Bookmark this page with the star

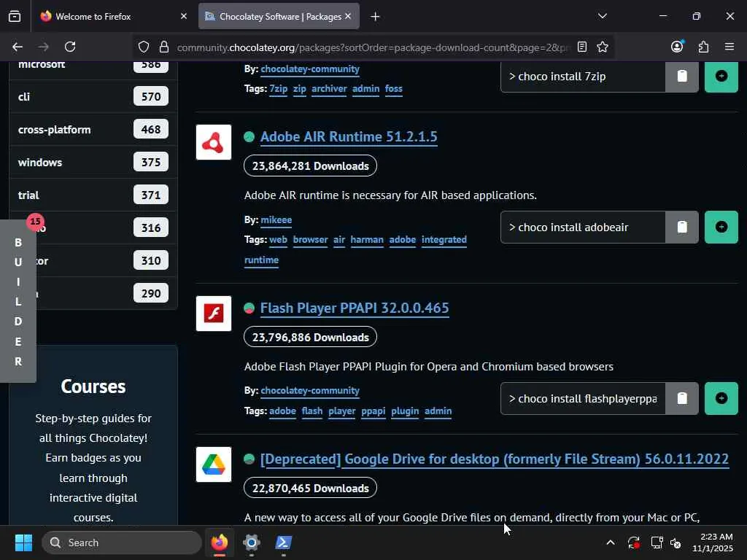tap(602, 47)
